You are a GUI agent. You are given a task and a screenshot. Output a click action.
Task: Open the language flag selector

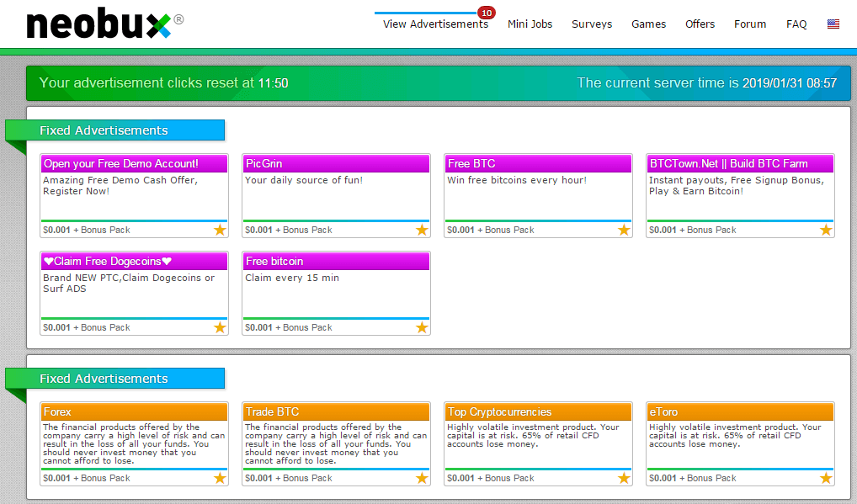[x=833, y=24]
